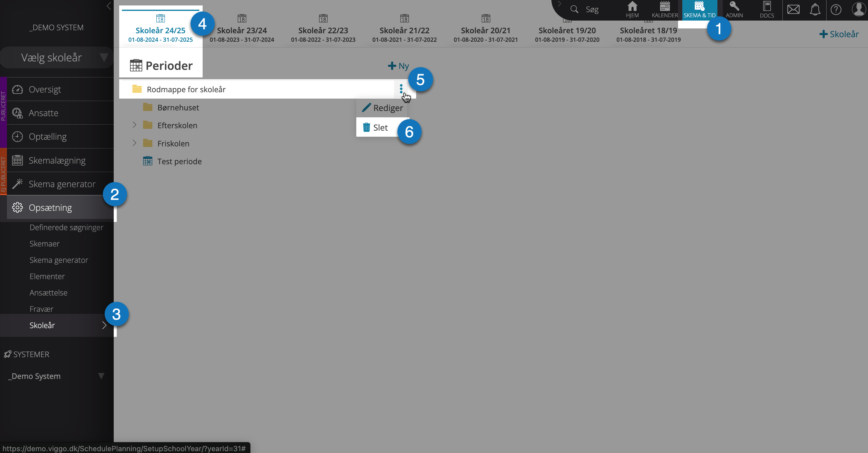Collapse the left sidebar with the arrow
The width and height of the screenshot is (868, 453).
click(x=109, y=6)
